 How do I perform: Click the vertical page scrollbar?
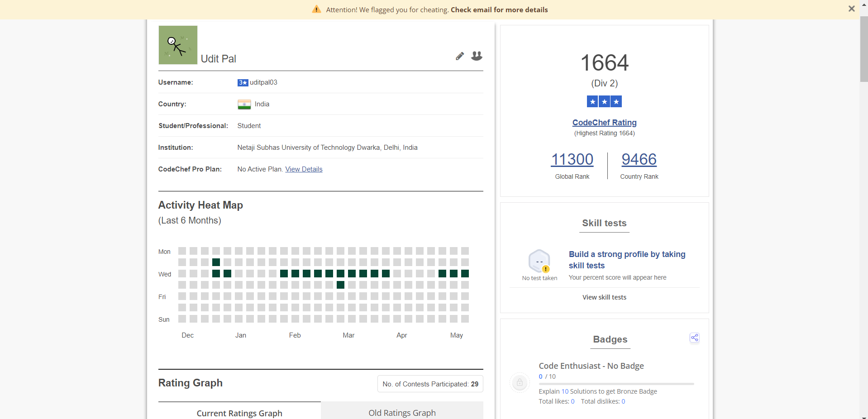tap(864, 49)
